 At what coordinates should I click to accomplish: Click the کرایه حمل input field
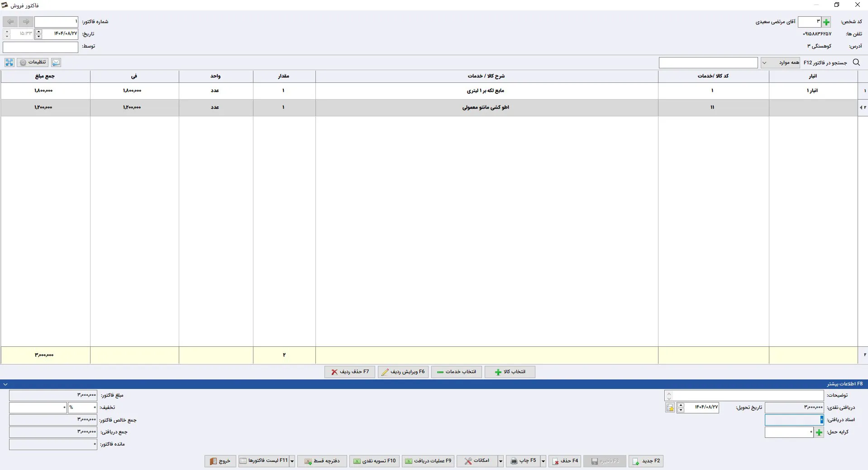[x=789, y=432]
